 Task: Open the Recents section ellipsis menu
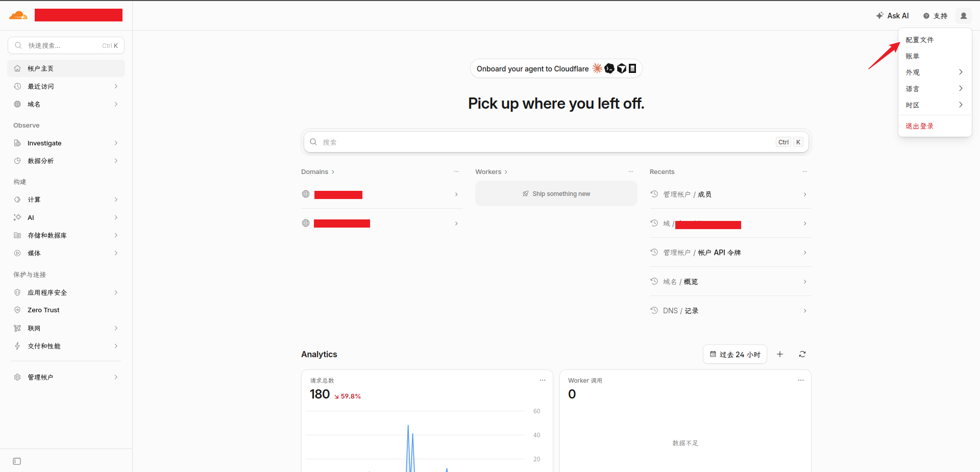(x=805, y=171)
